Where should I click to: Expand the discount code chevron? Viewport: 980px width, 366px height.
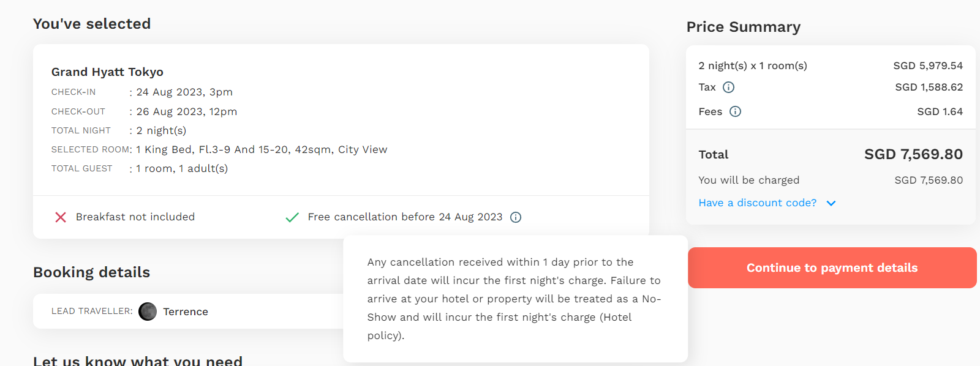[831, 203]
